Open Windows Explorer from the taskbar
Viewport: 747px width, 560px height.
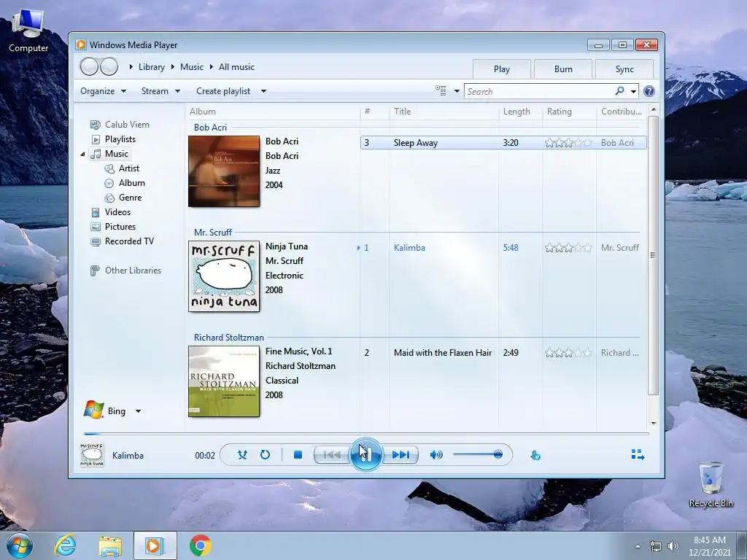110,545
